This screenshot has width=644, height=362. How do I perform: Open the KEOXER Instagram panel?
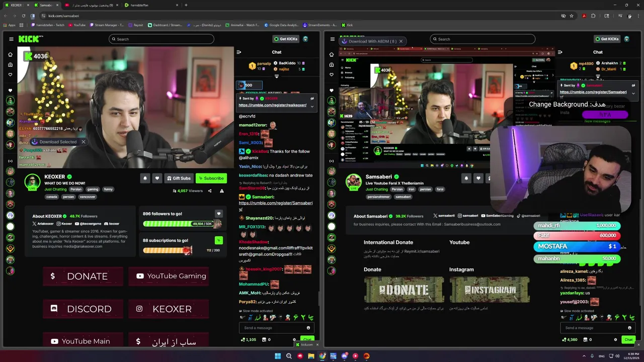(x=169, y=309)
